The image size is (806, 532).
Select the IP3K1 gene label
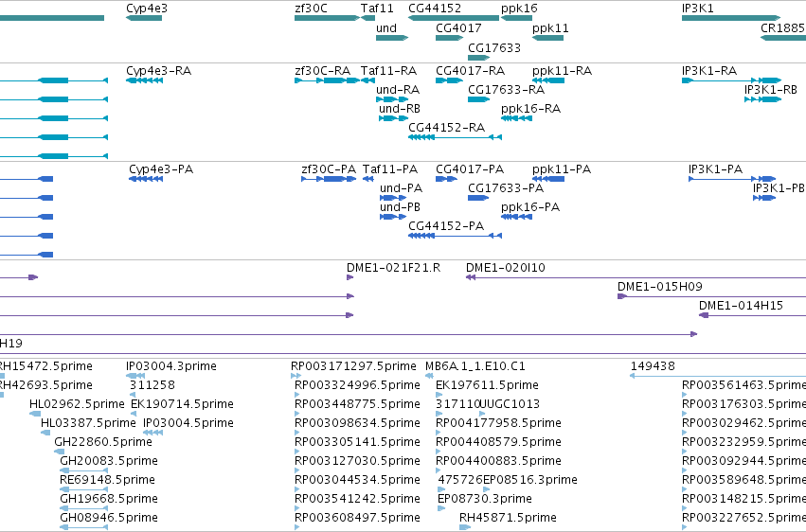point(697,9)
